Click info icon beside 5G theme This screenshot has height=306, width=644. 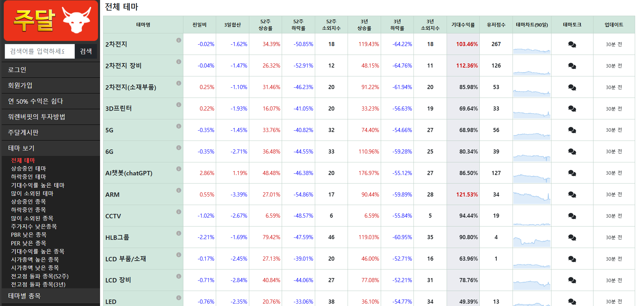pyautogui.click(x=179, y=126)
